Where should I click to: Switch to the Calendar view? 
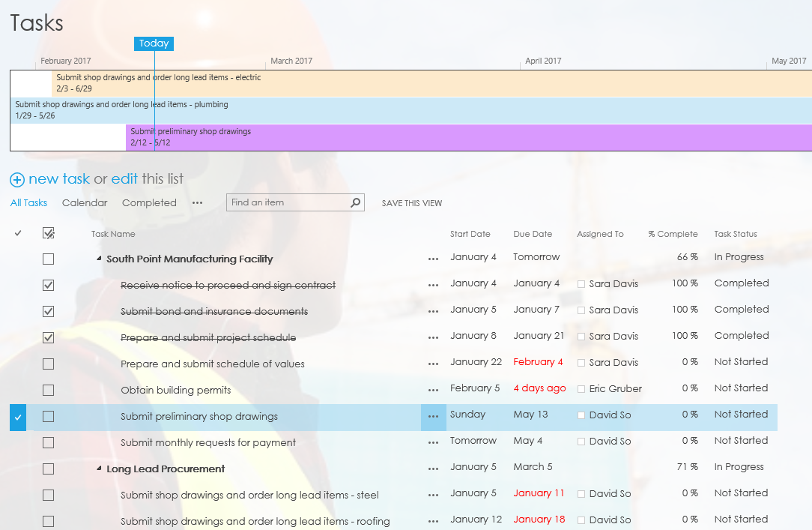pos(85,203)
